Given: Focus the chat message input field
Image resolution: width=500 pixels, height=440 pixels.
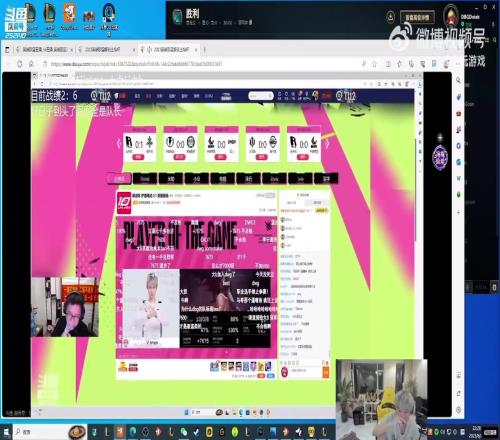Looking at the screenshot, I should click(306, 371).
